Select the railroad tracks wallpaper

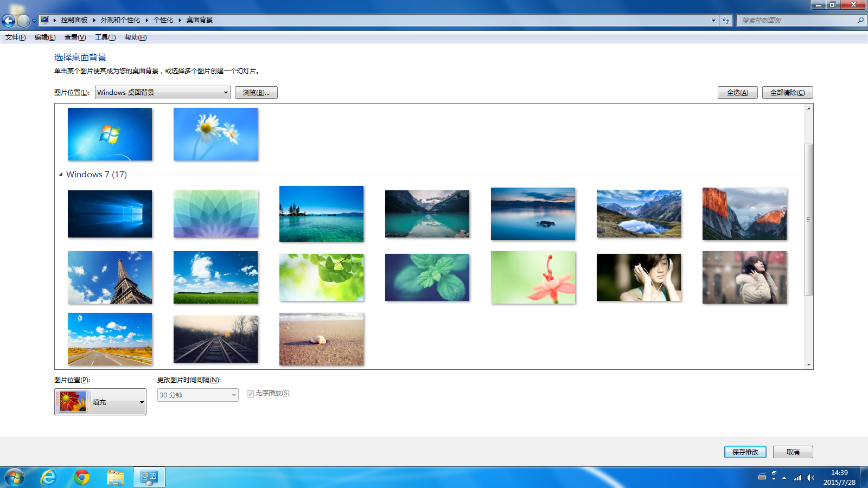(x=215, y=339)
